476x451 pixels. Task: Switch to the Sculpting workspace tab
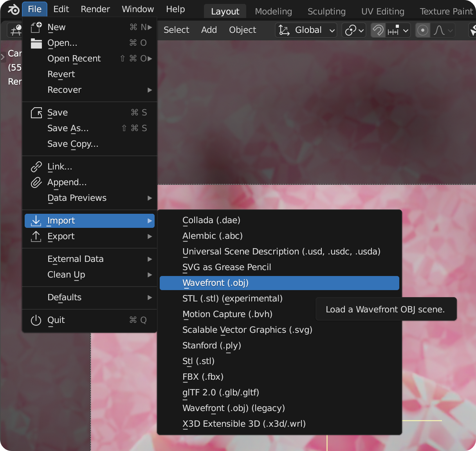click(x=326, y=11)
